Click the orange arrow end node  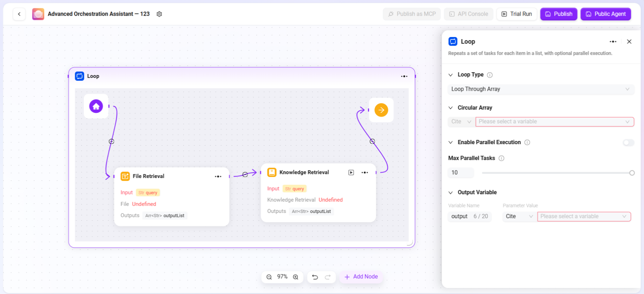(381, 110)
